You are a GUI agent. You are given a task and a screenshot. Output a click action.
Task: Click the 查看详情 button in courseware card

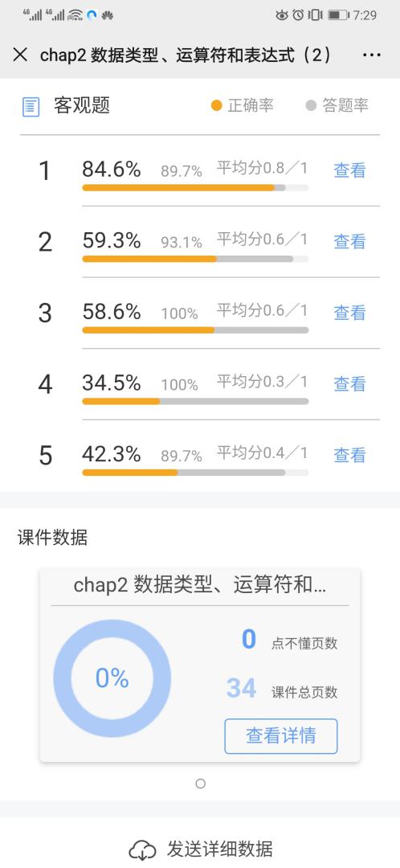click(x=280, y=735)
